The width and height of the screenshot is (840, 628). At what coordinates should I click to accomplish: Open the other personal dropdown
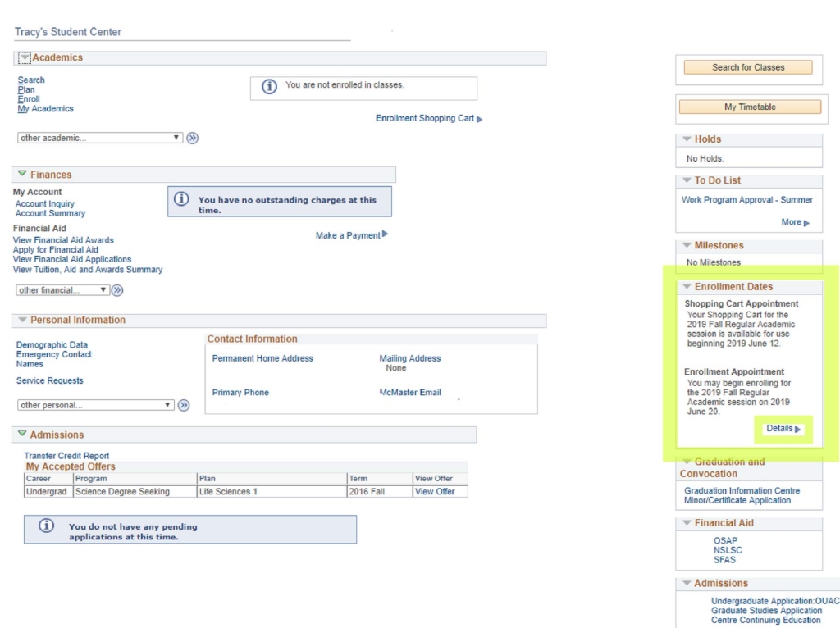coord(96,405)
